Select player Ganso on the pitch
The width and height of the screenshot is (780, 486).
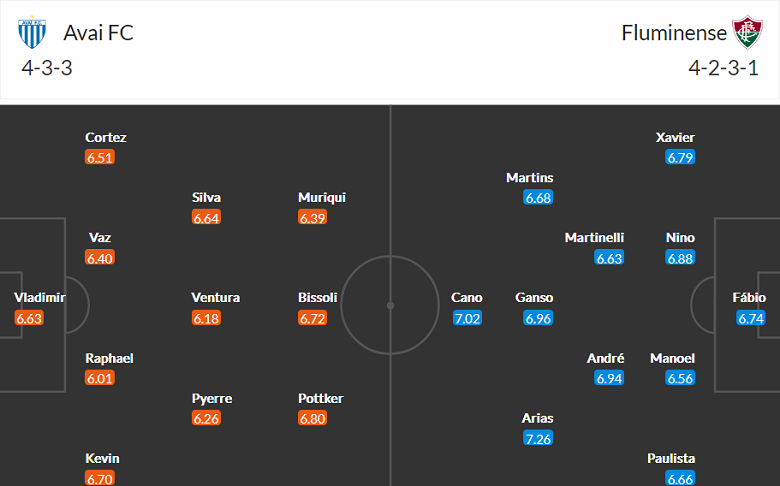pyautogui.click(x=534, y=298)
